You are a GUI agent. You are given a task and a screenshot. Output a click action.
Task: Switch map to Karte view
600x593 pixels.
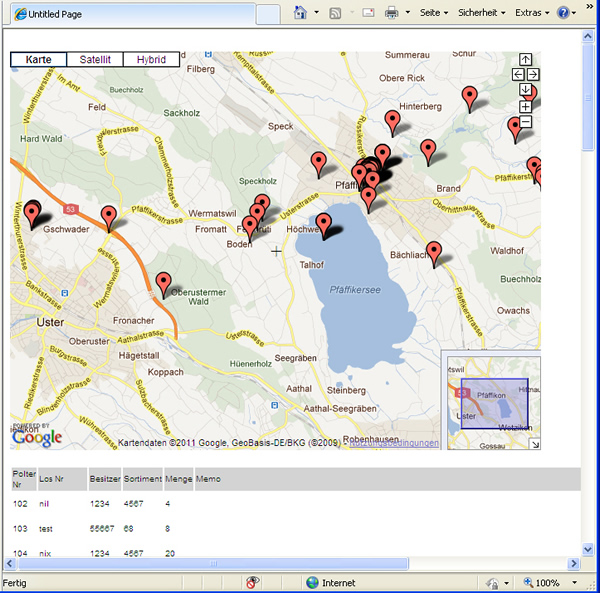(x=38, y=60)
